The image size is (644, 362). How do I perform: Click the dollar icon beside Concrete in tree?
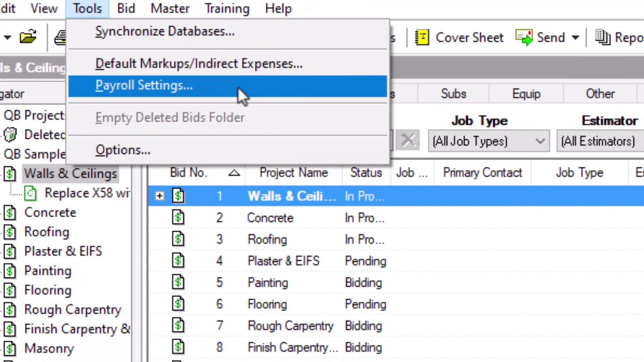point(10,213)
